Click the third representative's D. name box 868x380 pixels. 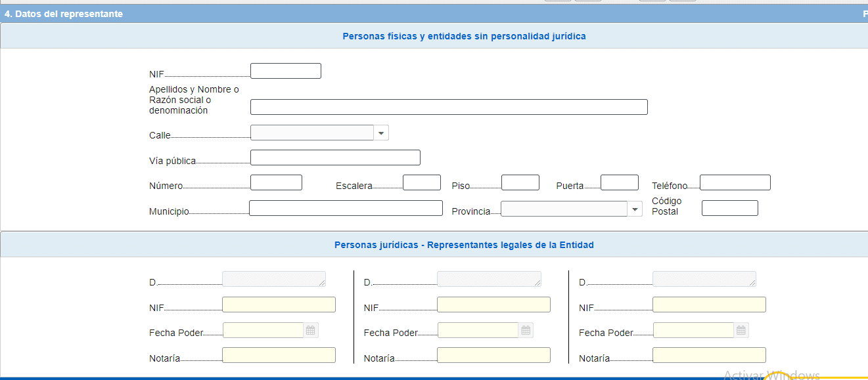(704, 279)
